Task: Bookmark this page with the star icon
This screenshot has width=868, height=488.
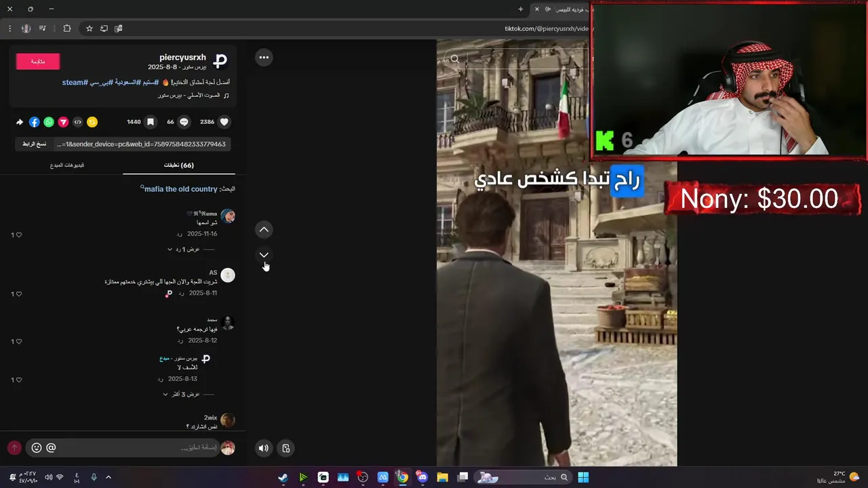Action: 89,28
